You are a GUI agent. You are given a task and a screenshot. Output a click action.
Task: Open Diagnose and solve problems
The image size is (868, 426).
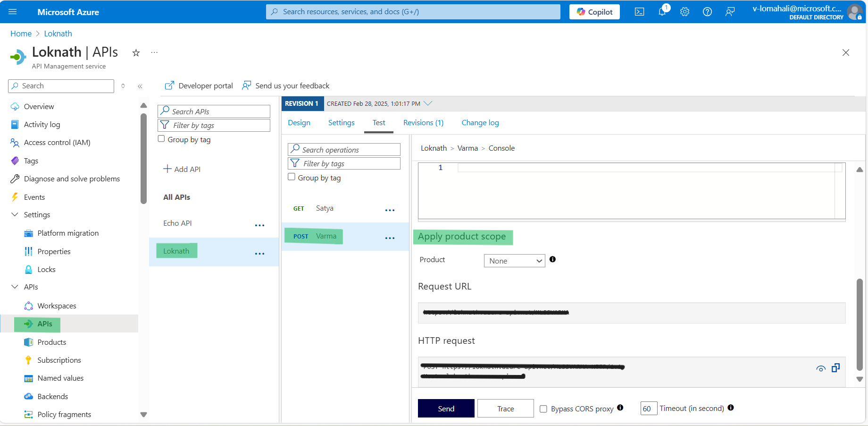72,179
